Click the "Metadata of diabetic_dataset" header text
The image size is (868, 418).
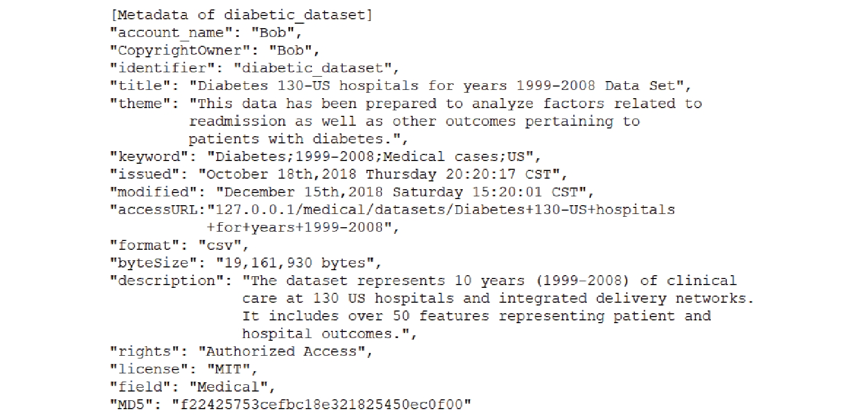tap(242, 15)
